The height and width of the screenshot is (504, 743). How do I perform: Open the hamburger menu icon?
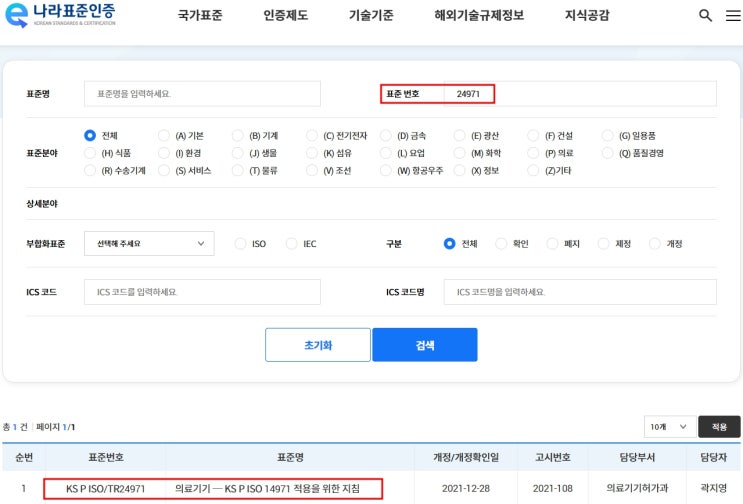tap(733, 15)
